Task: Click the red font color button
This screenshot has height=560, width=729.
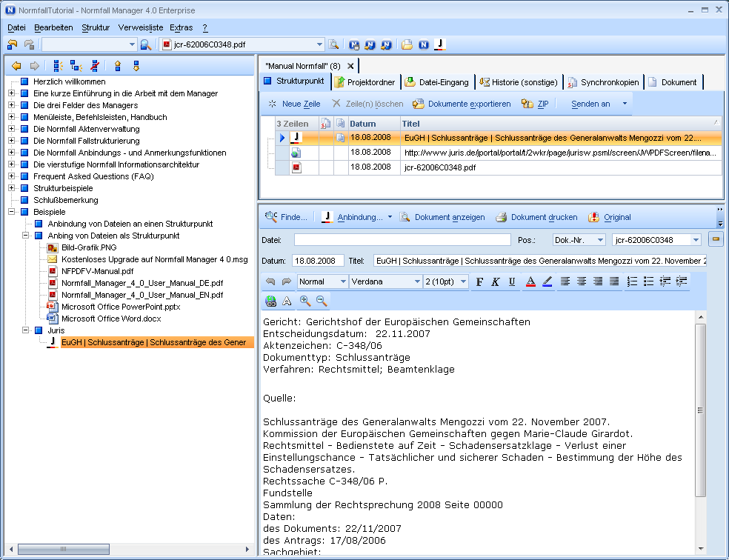Action: (x=530, y=281)
